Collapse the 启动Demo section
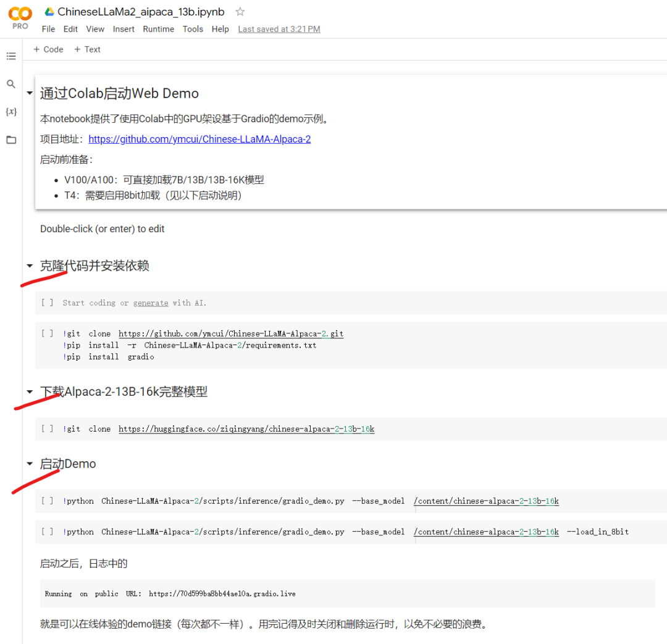The width and height of the screenshot is (667, 644). [30, 464]
